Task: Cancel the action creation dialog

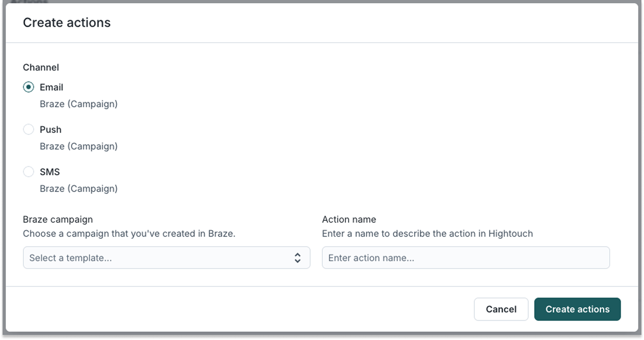Action: pos(501,309)
